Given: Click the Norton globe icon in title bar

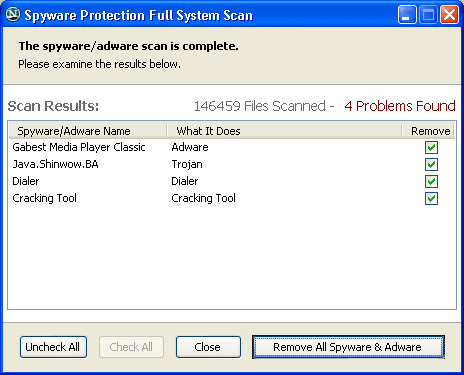Looking at the screenshot, I should click(13, 15).
